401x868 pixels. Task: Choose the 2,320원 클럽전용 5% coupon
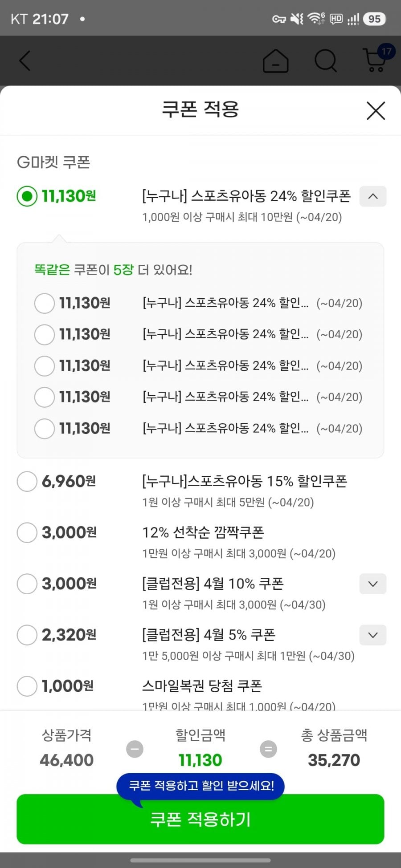tap(27, 635)
